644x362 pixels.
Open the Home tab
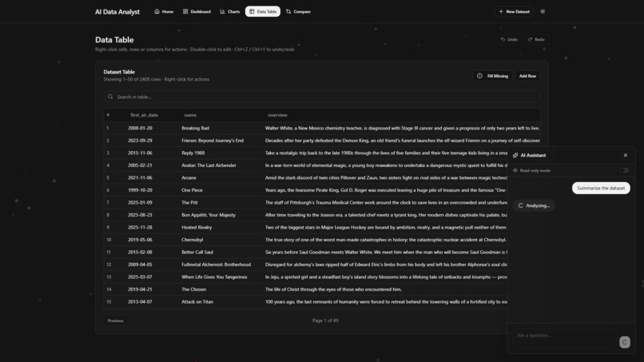pos(164,11)
